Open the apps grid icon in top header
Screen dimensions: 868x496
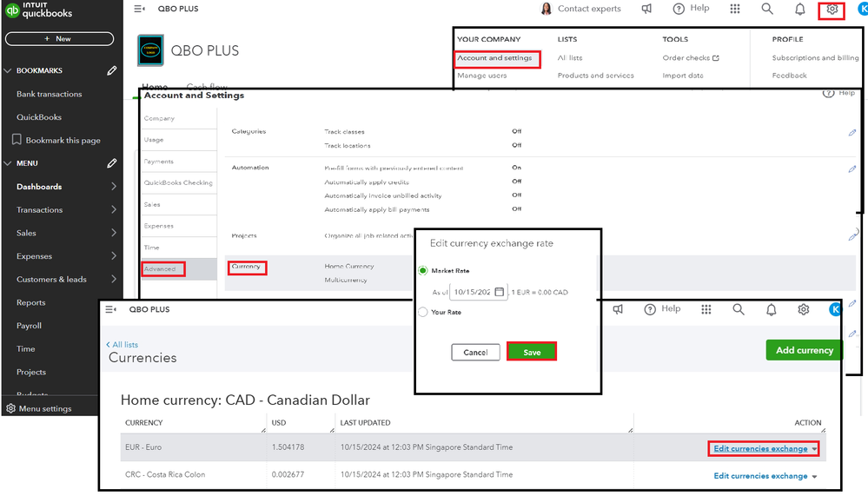click(734, 9)
